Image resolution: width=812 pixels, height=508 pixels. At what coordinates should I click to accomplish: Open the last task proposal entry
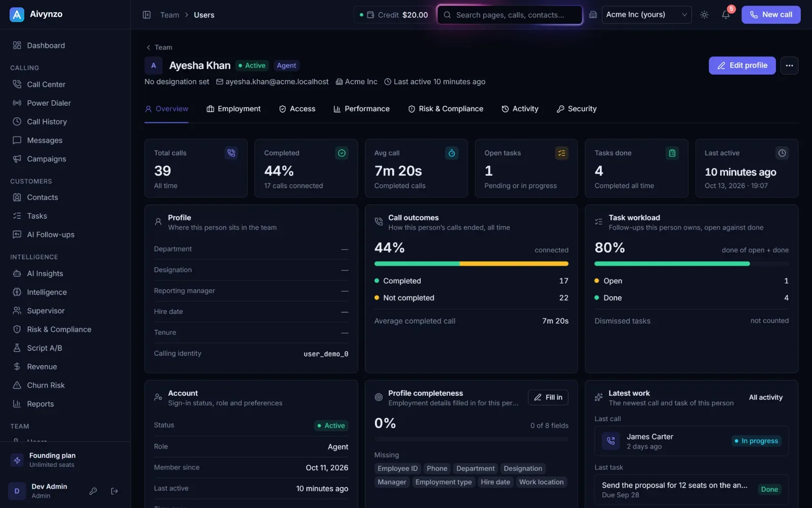click(x=691, y=489)
